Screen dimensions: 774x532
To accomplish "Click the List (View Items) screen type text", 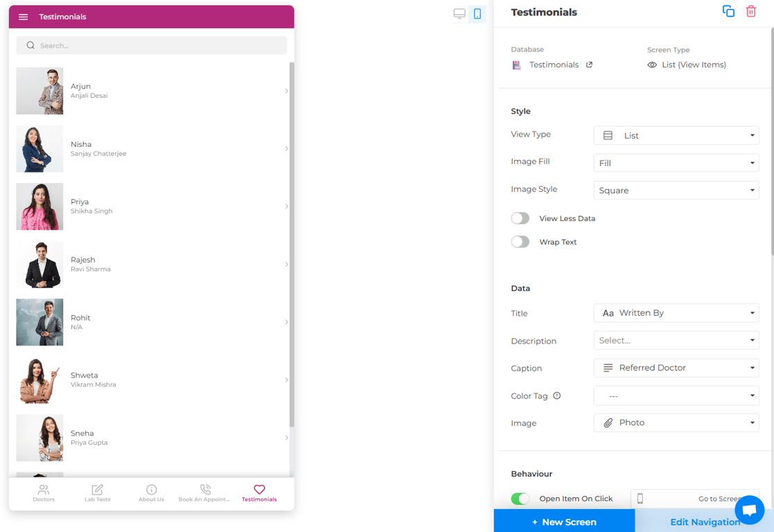I will coord(694,64).
